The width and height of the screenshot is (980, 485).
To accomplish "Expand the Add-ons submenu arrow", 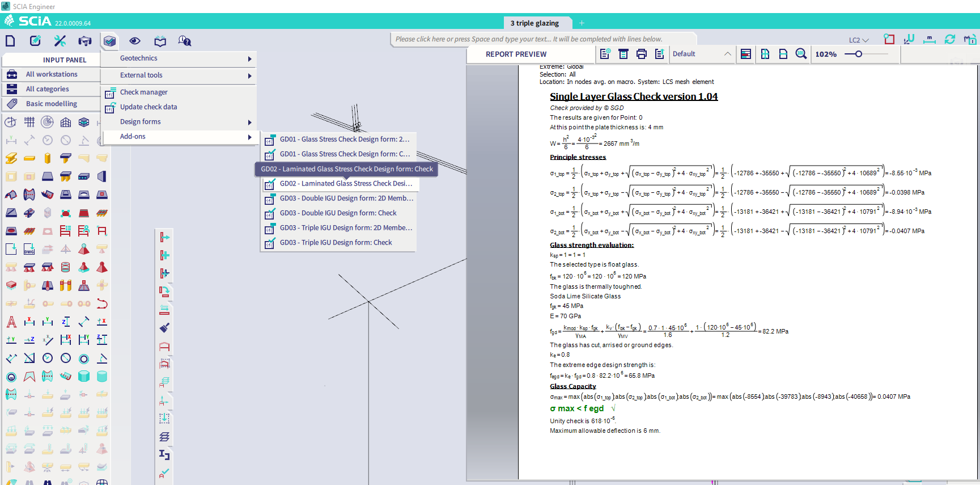I will tap(249, 137).
